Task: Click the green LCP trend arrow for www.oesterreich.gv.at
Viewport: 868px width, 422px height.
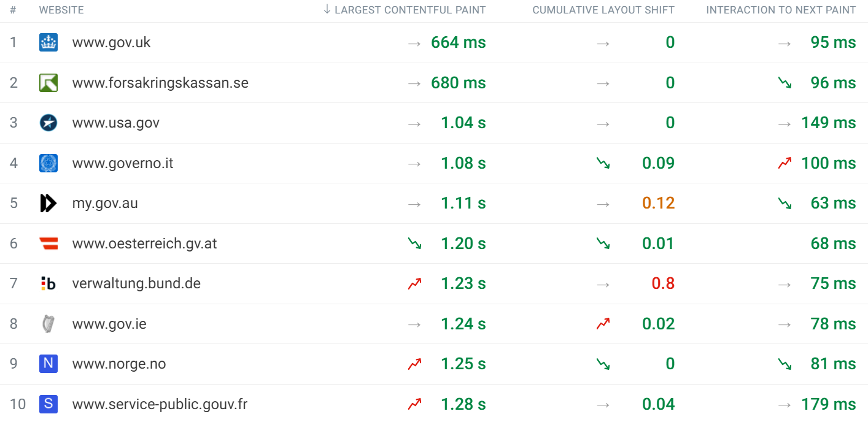Action: pyautogui.click(x=415, y=244)
